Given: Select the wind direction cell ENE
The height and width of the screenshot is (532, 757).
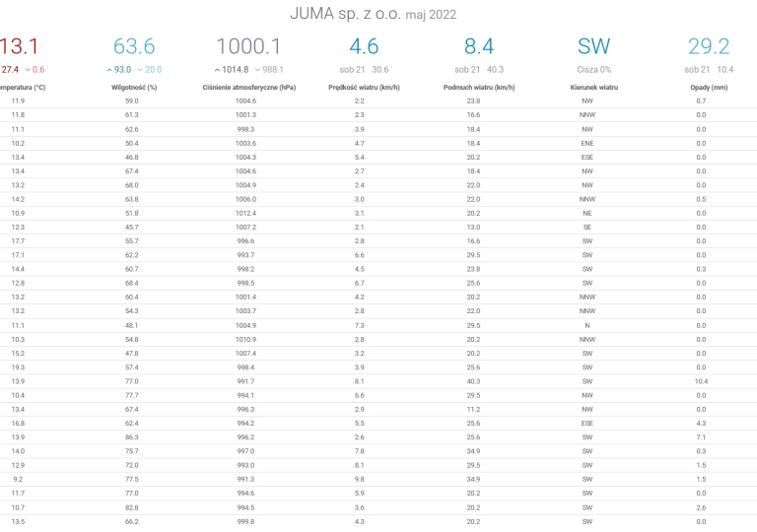Looking at the screenshot, I should click(x=587, y=143).
